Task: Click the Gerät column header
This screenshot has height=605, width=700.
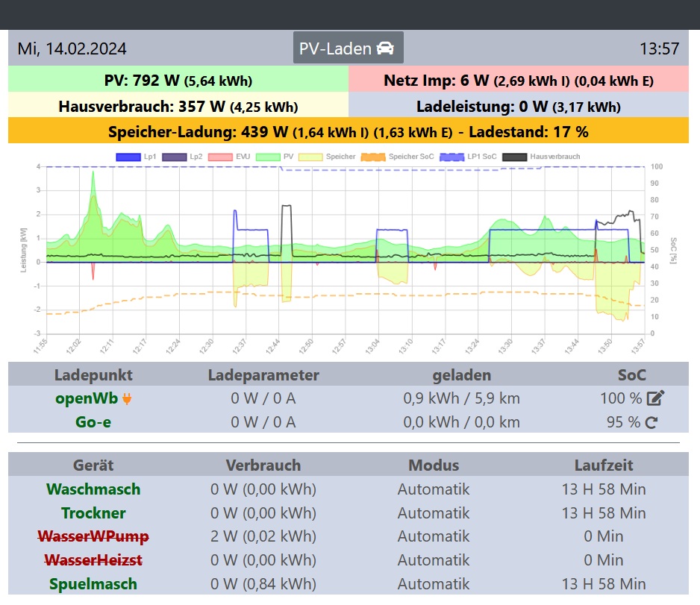Action: (x=93, y=465)
